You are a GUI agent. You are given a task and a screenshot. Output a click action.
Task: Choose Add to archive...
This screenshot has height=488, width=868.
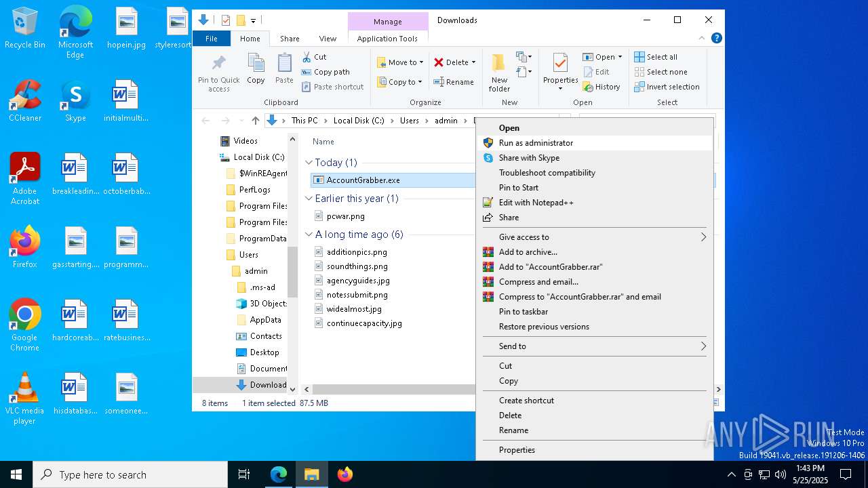click(594, 252)
